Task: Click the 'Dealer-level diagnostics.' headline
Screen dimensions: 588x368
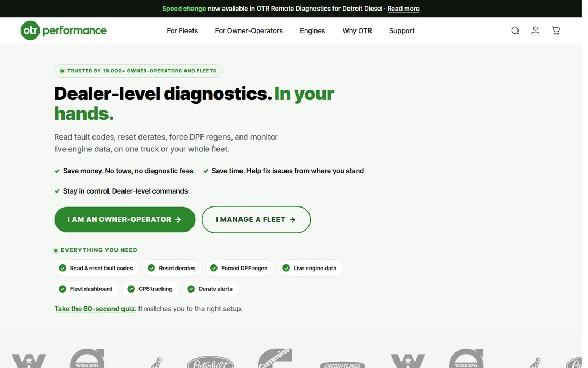Action: [163, 94]
